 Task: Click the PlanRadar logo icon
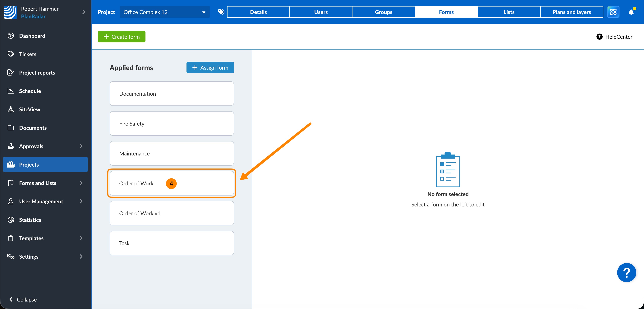[x=10, y=12]
